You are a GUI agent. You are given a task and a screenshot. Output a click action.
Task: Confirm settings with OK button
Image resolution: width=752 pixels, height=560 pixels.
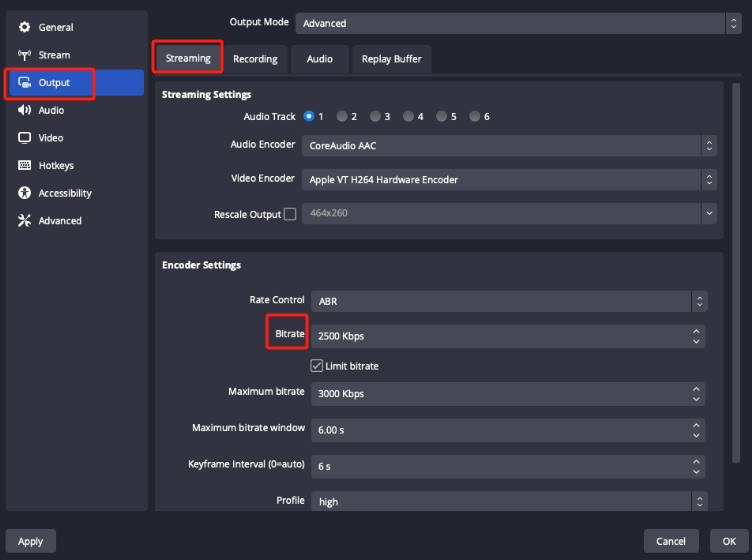(x=729, y=541)
